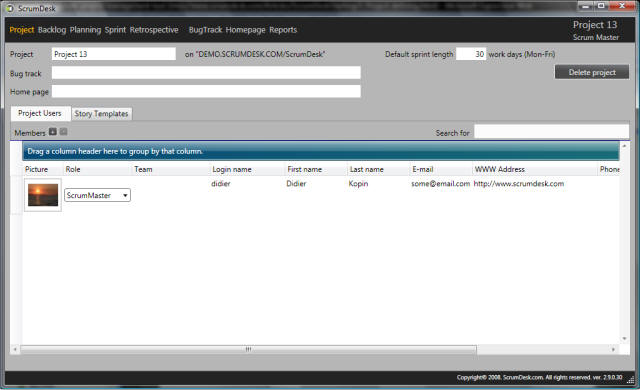This screenshot has width=642, height=390.
Task: Sort by the Team column header
Action: 170,169
